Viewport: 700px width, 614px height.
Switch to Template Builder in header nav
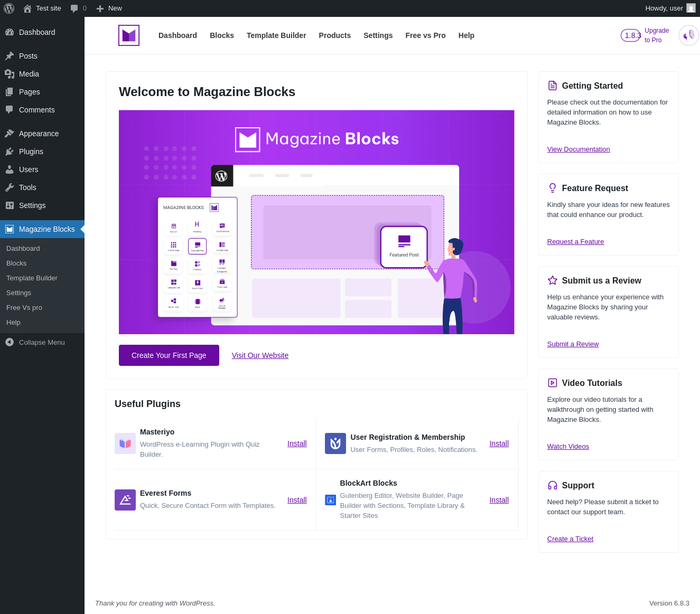pos(276,35)
